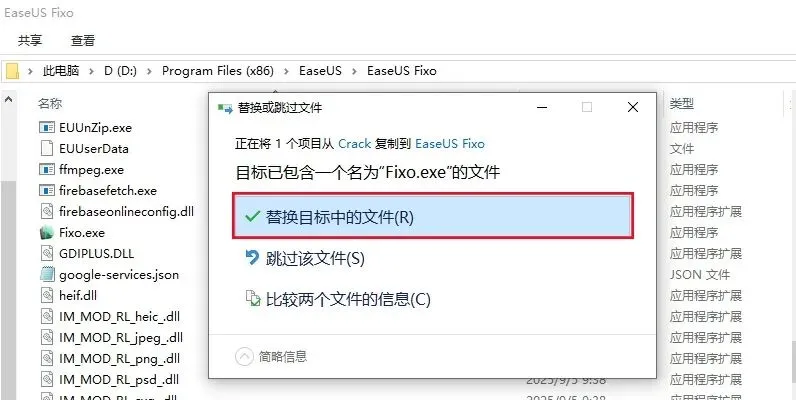Expand chevron before 此电脑 in address bar
This screenshot has width=796, height=400.
[x=31, y=71]
